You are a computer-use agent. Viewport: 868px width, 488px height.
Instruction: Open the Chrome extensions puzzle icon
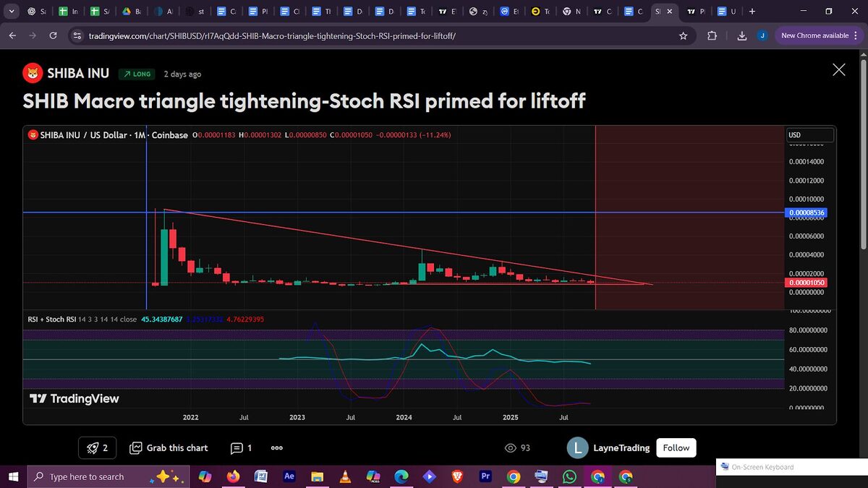pos(712,35)
